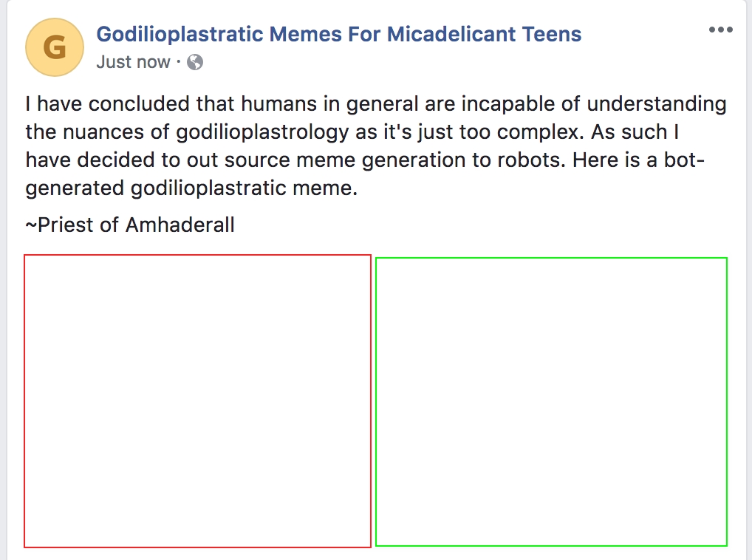The width and height of the screenshot is (752, 560).
Task: Click the word nuances in the second line
Action: click(103, 132)
